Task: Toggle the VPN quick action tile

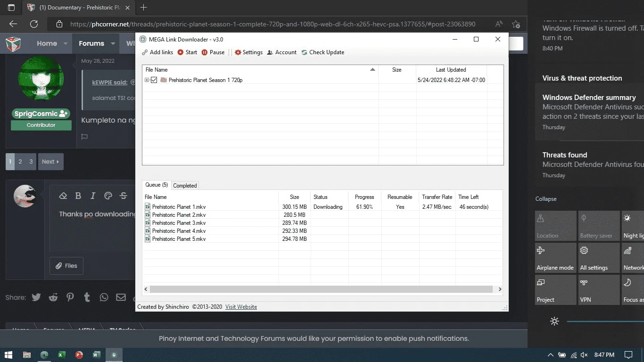Action: pos(599,290)
